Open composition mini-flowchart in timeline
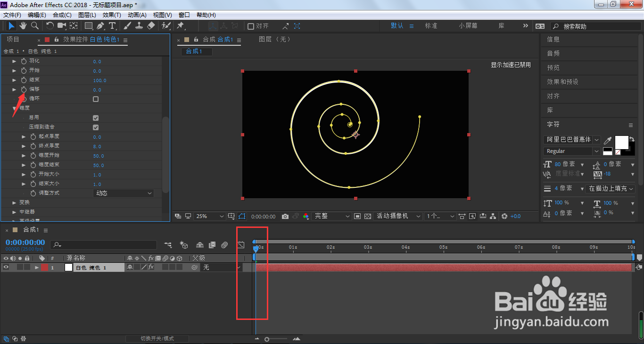This screenshot has height=344, width=644. (x=168, y=245)
